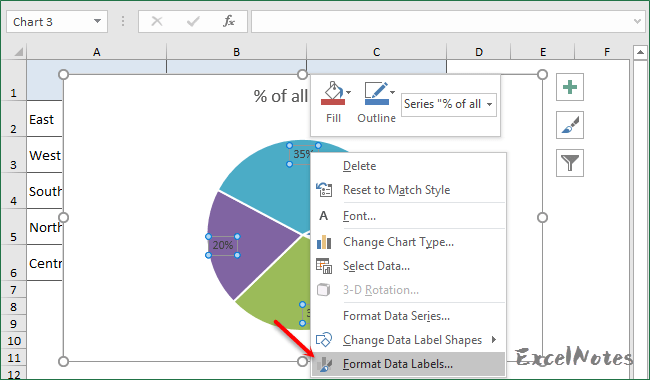Open the Series "% of all" element selector
Viewport: 650px width, 380px height.
[449, 104]
